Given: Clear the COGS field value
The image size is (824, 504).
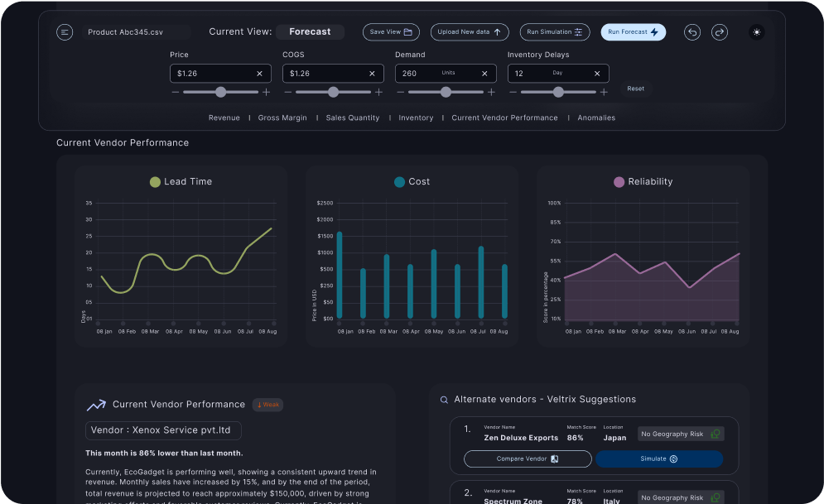Looking at the screenshot, I should (x=372, y=74).
